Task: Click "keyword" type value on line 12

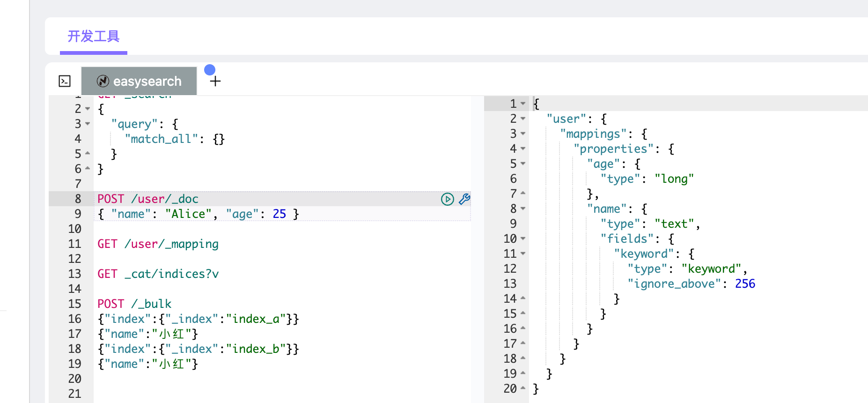Action: [711, 269]
